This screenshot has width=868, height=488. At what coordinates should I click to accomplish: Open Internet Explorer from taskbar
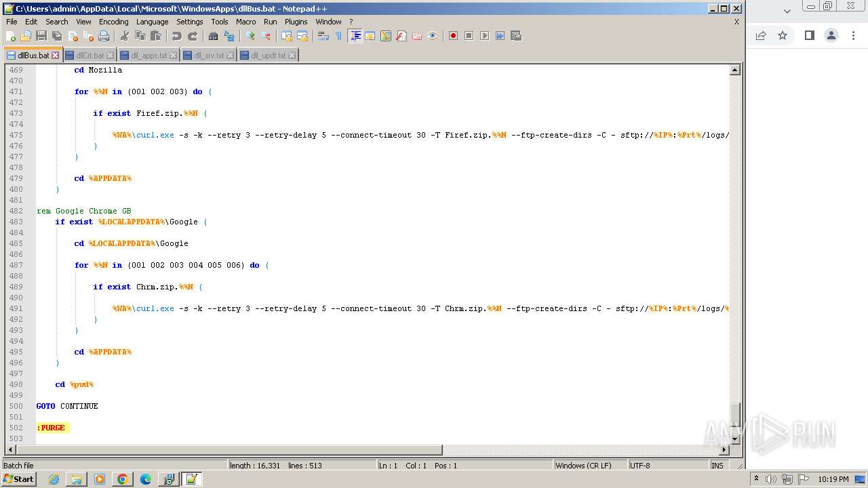(x=54, y=479)
